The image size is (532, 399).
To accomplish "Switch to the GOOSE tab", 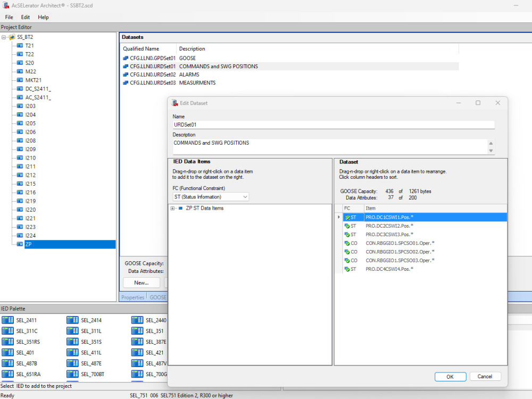I will (157, 297).
